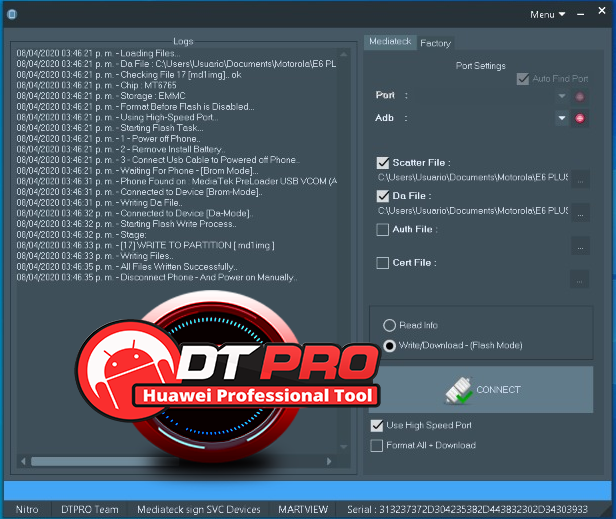Click the Nitro status bar entry
Screen dimensions: 616x519
tap(27, 510)
